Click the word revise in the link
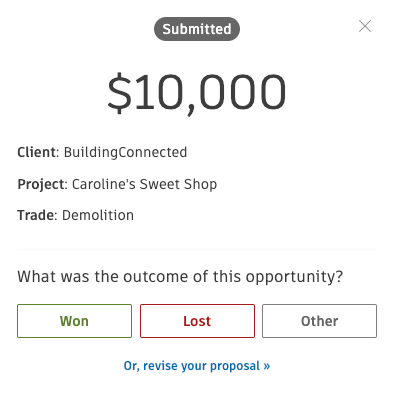The width and height of the screenshot is (395, 399). point(160,366)
